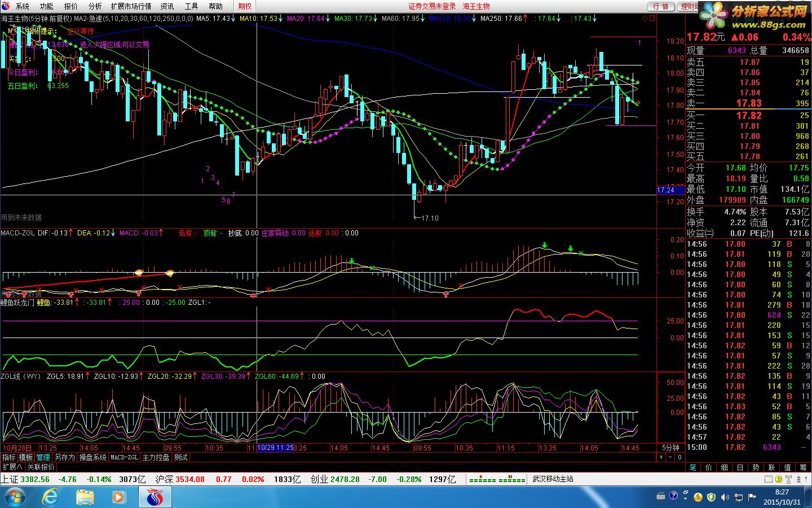Click the keyboard icon in system tray
812x508 pixels.
(x=661, y=496)
